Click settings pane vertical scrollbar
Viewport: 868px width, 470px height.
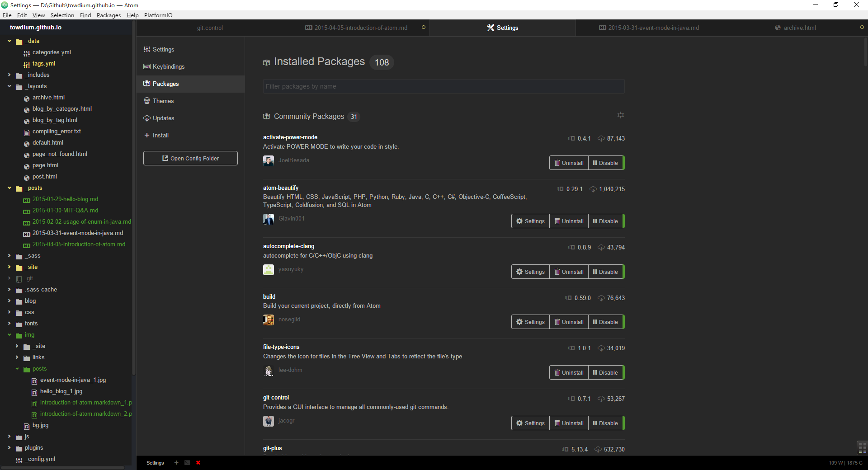point(866,53)
